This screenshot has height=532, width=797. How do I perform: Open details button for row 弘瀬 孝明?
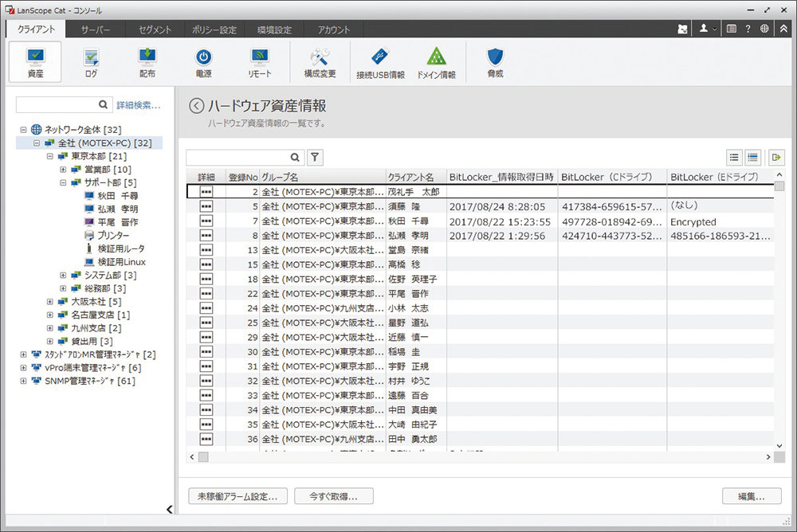click(x=206, y=235)
